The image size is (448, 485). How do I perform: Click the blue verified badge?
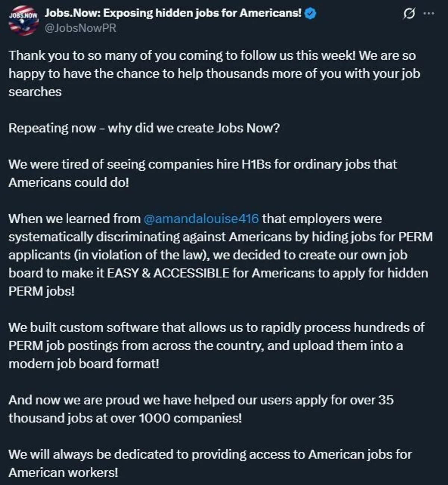coord(311,13)
